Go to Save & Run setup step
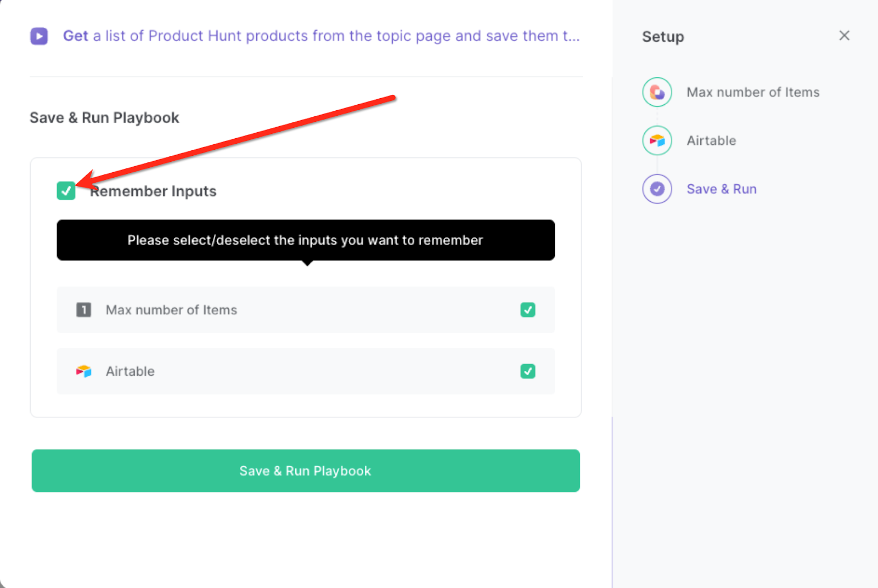The height and width of the screenshot is (588, 878). pyautogui.click(x=722, y=189)
